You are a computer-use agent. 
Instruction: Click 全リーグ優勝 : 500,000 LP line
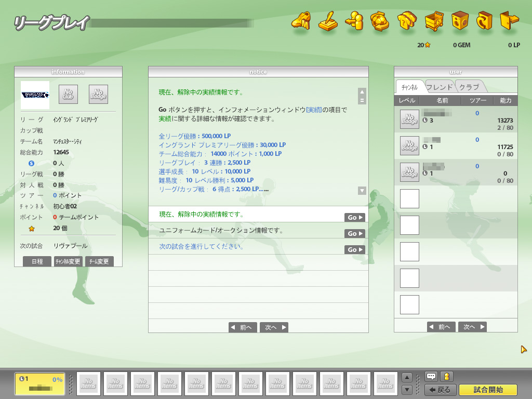pos(195,136)
